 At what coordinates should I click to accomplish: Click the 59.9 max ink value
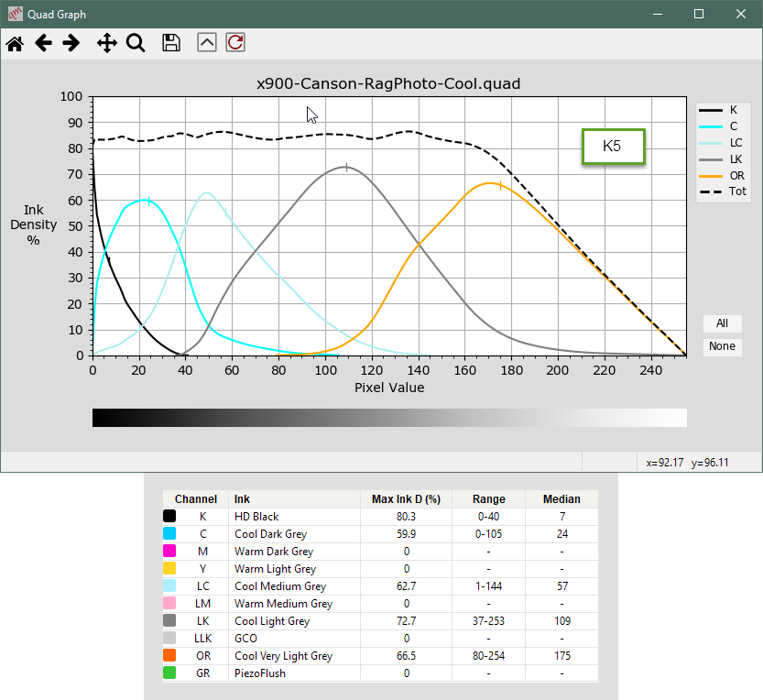pyautogui.click(x=406, y=534)
